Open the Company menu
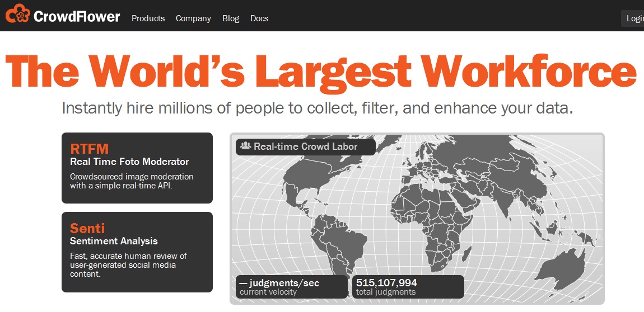 click(x=193, y=18)
